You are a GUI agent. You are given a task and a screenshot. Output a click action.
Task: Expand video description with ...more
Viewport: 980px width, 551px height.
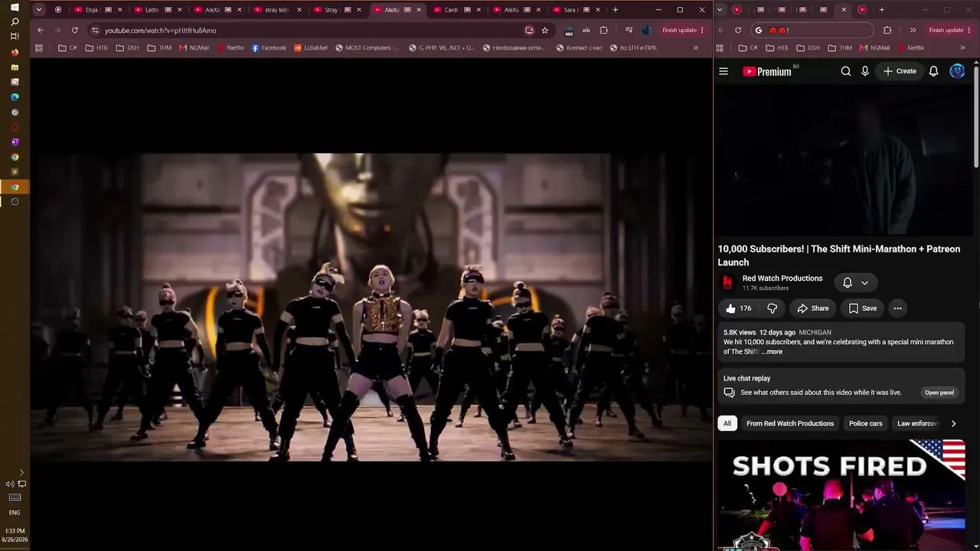(772, 352)
